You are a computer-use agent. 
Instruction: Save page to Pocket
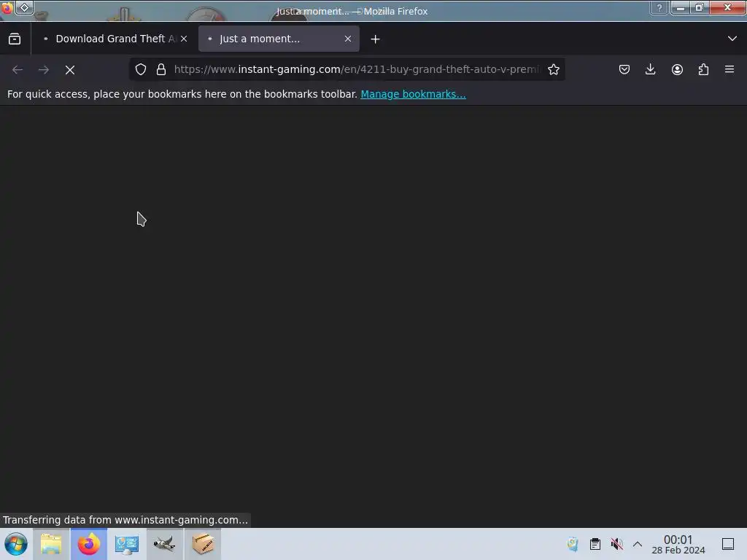pyautogui.click(x=624, y=69)
